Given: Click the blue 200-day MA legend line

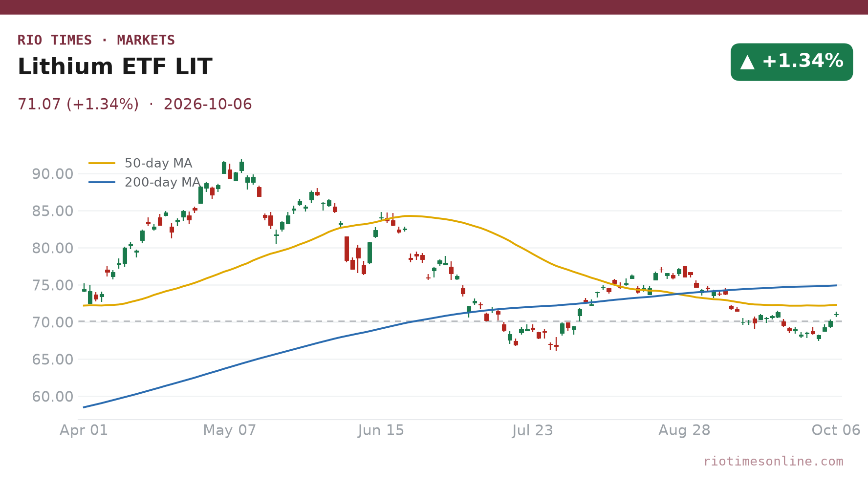Looking at the screenshot, I should 102,182.
